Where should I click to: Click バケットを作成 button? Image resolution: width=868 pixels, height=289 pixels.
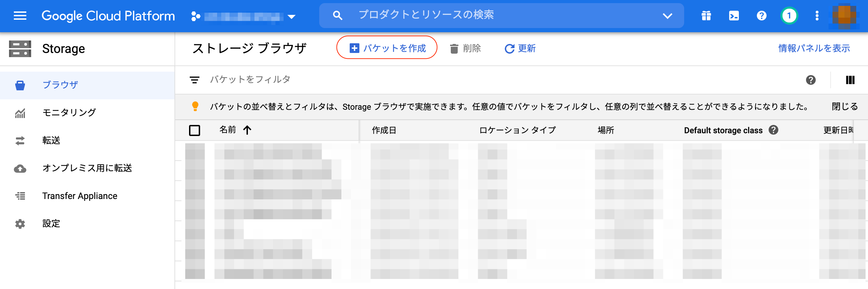(x=387, y=48)
